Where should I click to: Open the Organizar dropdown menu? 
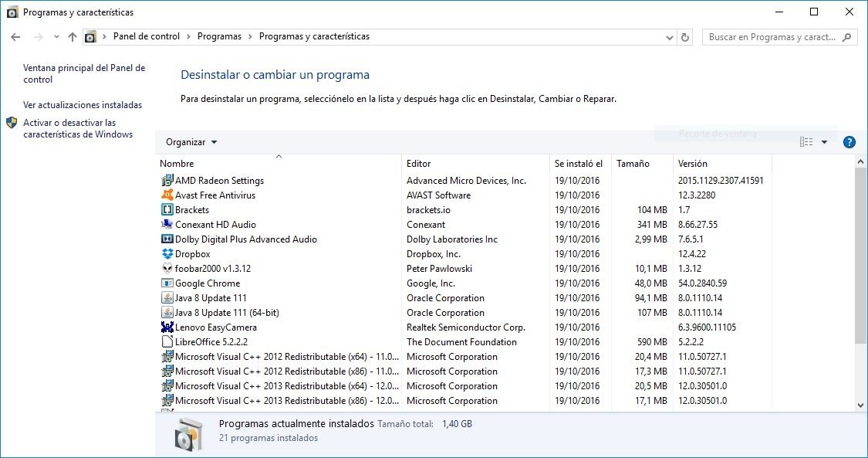[x=191, y=142]
